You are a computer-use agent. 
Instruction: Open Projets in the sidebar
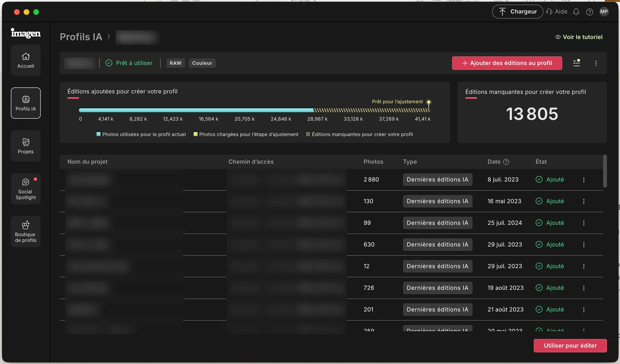26,146
